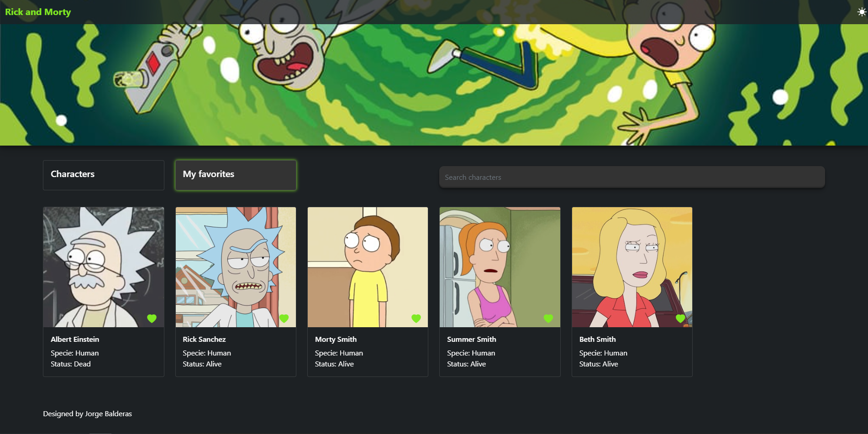The width and height of the screenshot is (868, 434).
Task: Toggle the light/dark theme sun icon
Action: pyautogui.click(x=861, y=12)
